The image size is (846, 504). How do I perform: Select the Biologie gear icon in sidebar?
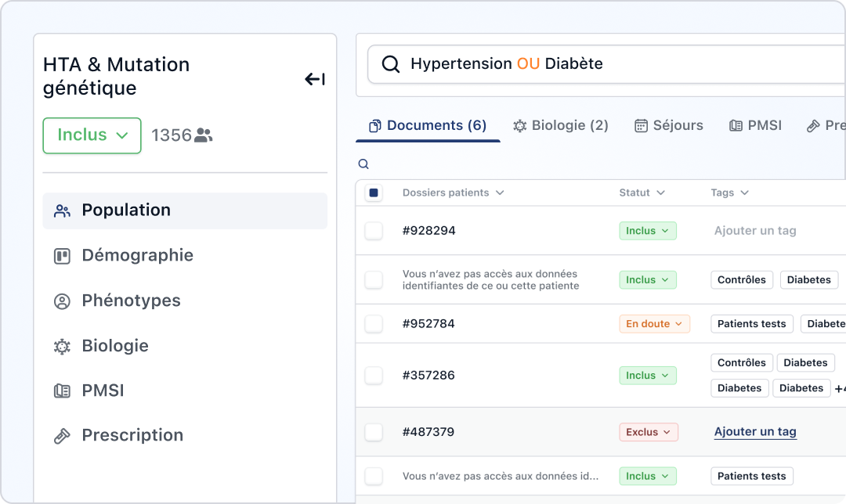61,345
